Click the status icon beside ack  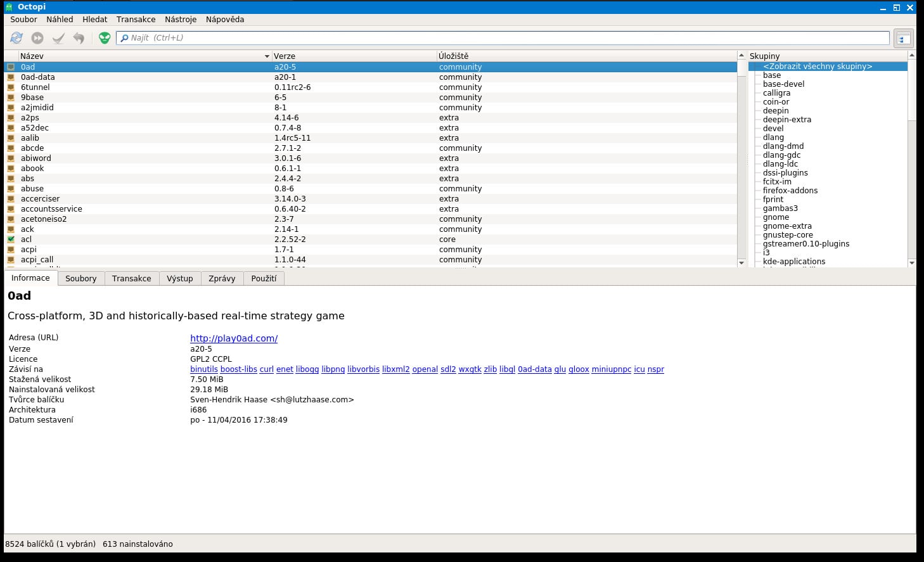(x=11, y=229)
